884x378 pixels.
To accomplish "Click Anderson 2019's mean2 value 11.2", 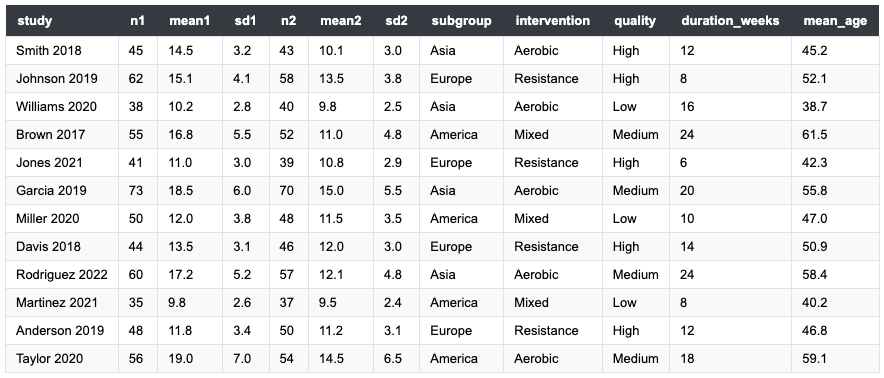I will [x=331, y=331].
